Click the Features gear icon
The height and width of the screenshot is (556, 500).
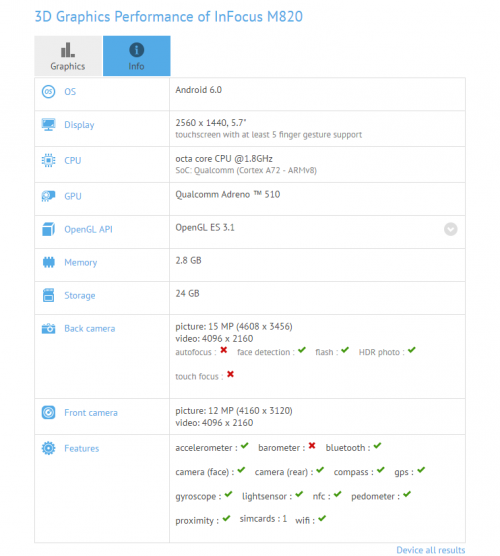pos(49,448)
